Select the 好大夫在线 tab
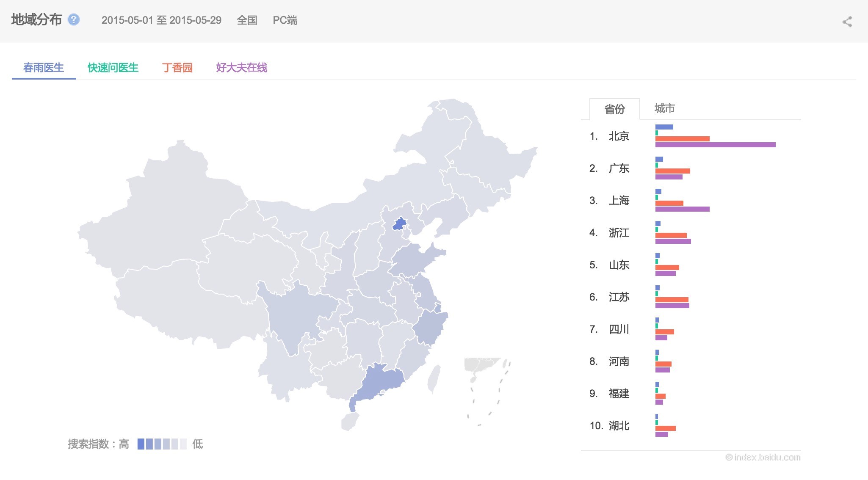This screenshot has height=480, width=868. (241, 68)
